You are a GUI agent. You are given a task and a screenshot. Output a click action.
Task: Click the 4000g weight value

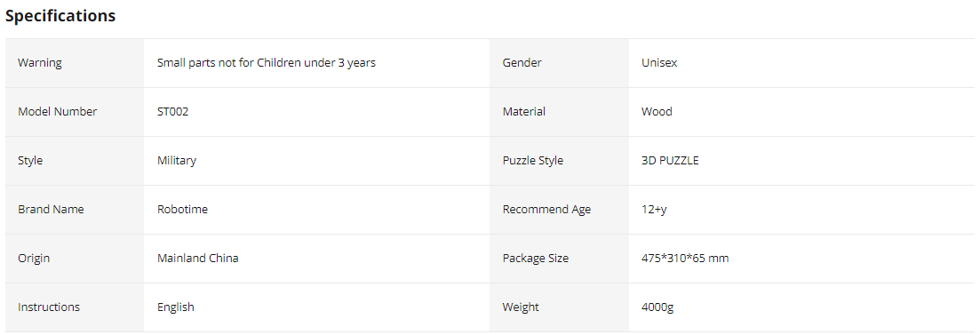pyautogui.click(x=657, y=307)
